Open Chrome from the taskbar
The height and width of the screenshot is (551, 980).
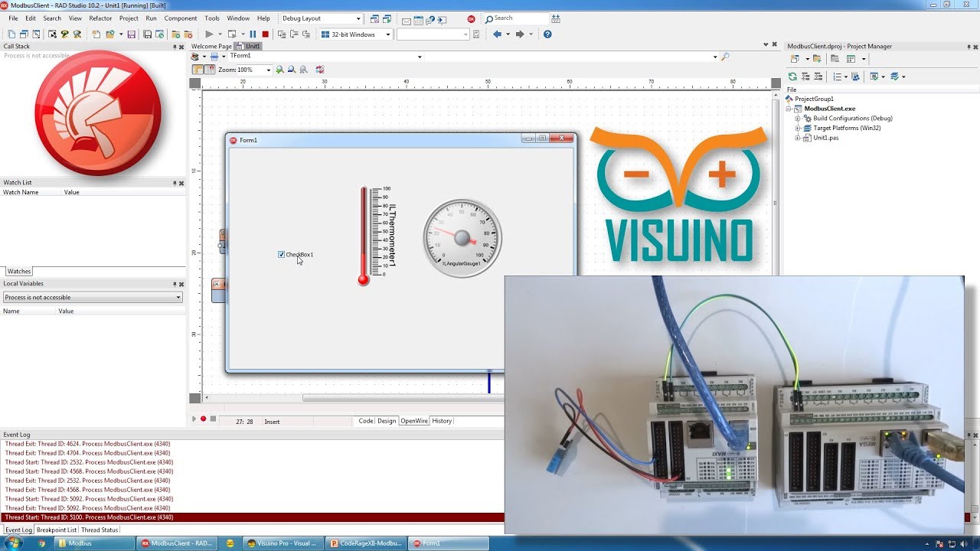pos(41,543)
